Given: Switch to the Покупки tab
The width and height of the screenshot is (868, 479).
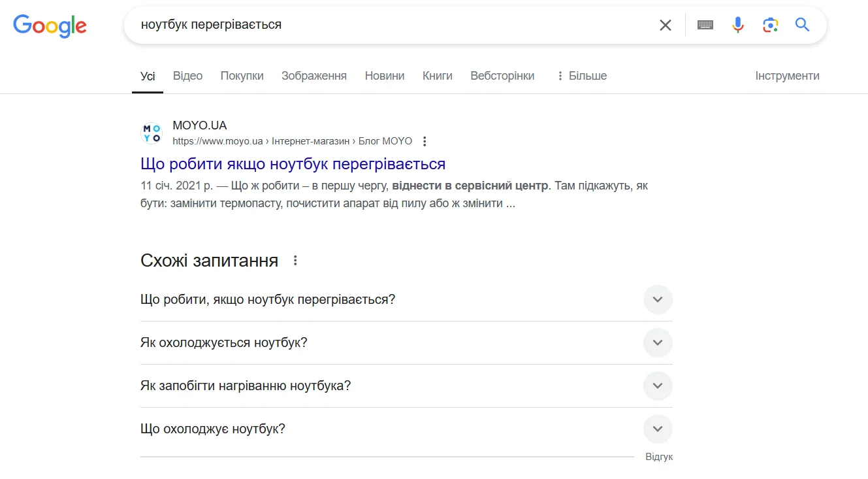Looking at the screenshot, I should (242, 76).
